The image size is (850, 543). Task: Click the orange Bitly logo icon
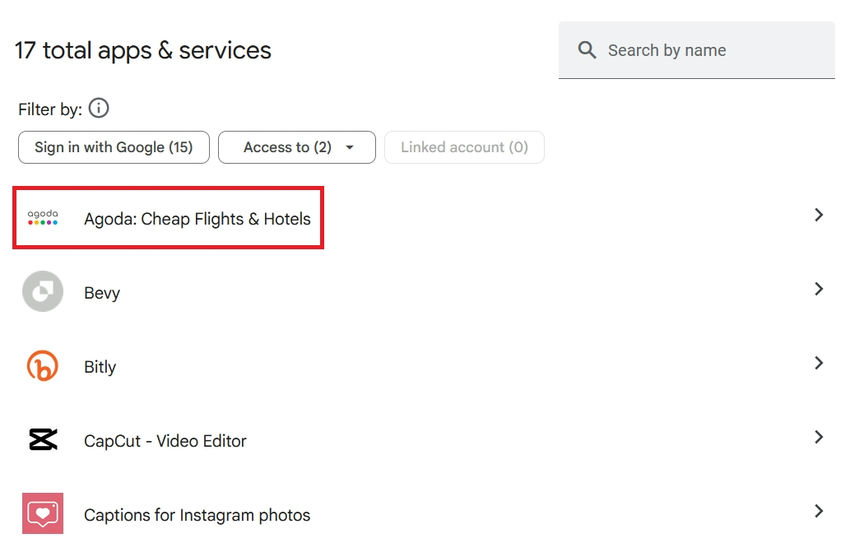[x=43, y=366]
